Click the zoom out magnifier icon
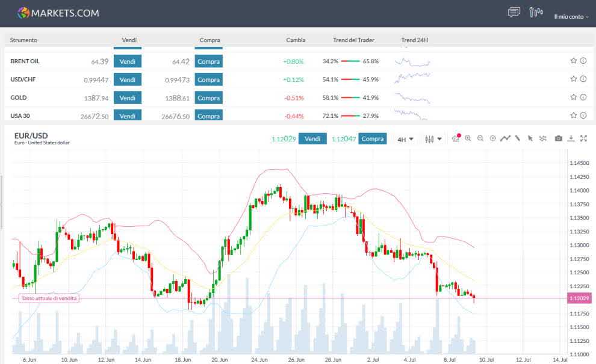Viewport: 596px width, 364px height. click(480, 138)
